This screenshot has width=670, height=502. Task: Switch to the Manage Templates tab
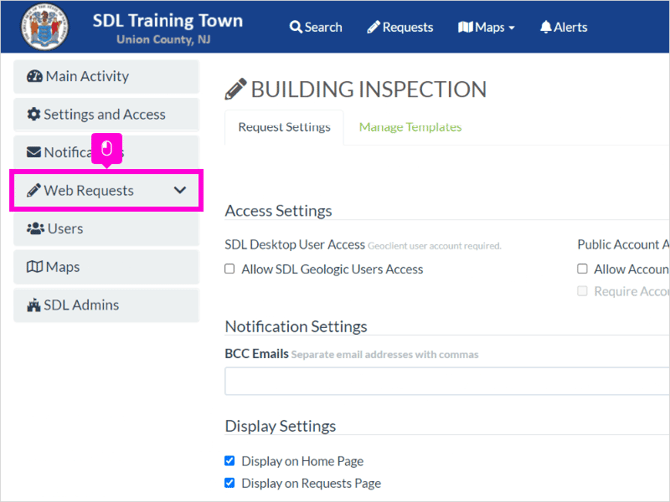[410, 127]
